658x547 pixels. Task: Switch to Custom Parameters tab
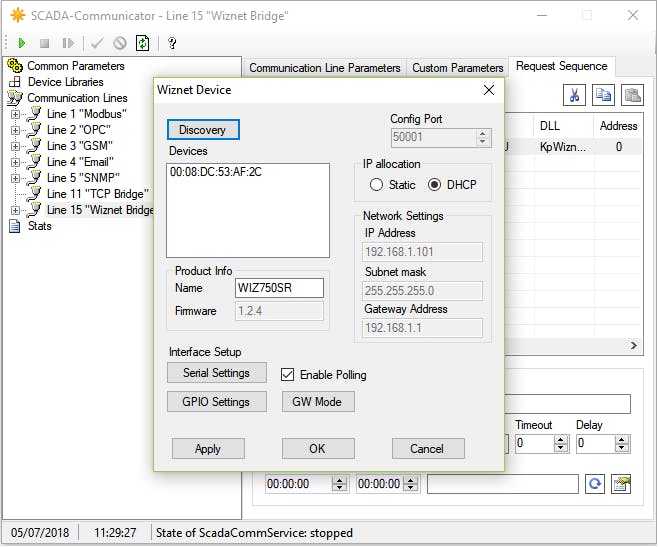457,68
